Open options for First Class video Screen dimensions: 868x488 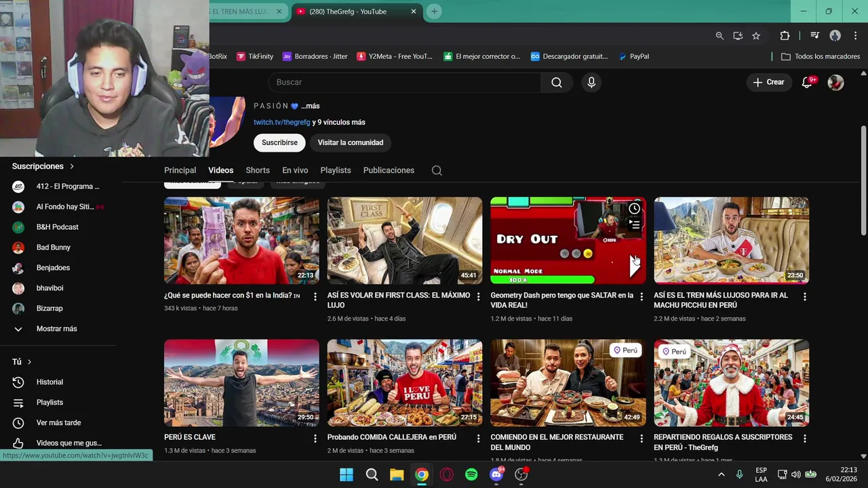coord(478,296)
